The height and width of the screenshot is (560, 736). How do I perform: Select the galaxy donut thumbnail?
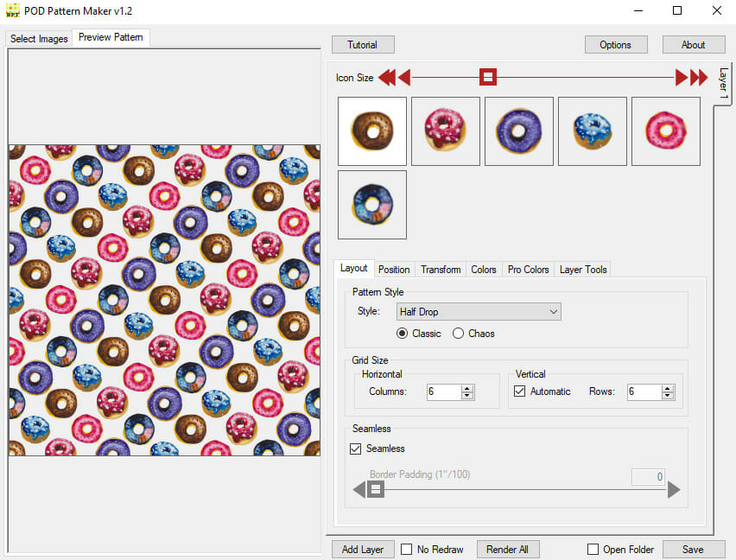372,205
